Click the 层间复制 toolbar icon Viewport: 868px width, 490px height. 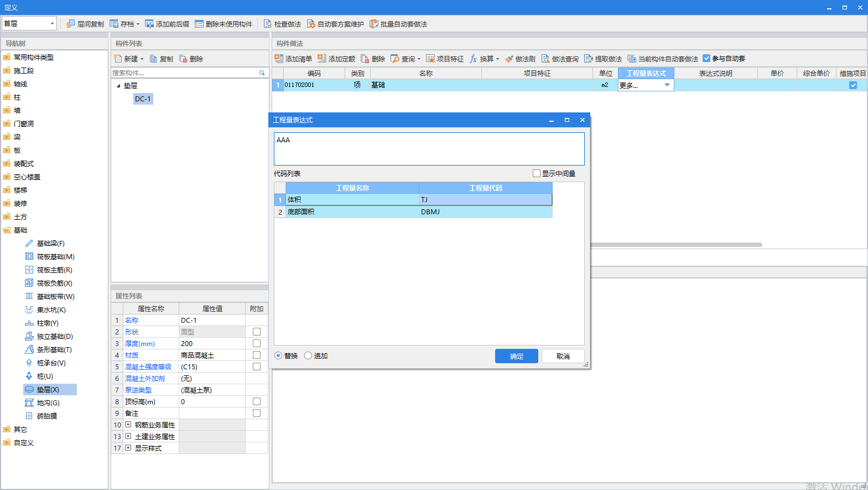click(x=71, y=24)
